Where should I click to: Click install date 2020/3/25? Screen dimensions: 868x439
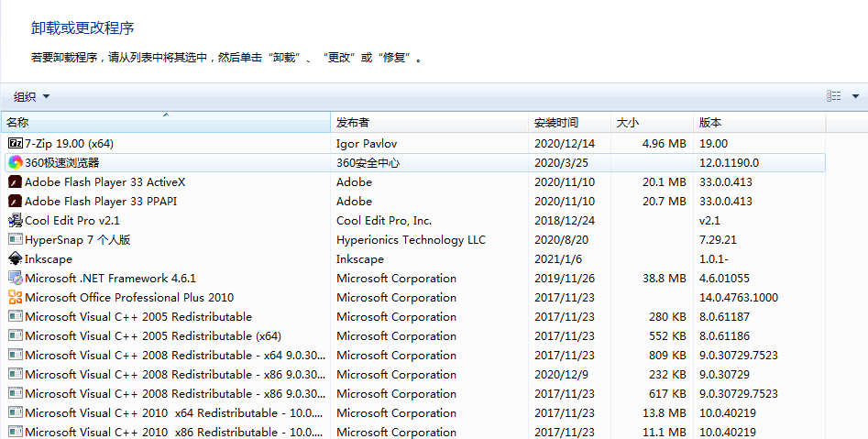561,163
